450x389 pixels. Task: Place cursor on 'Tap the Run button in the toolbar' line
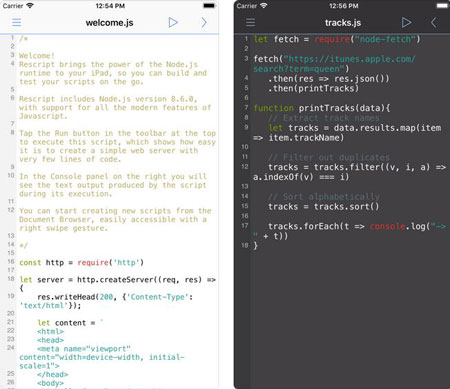pos(117,133)
